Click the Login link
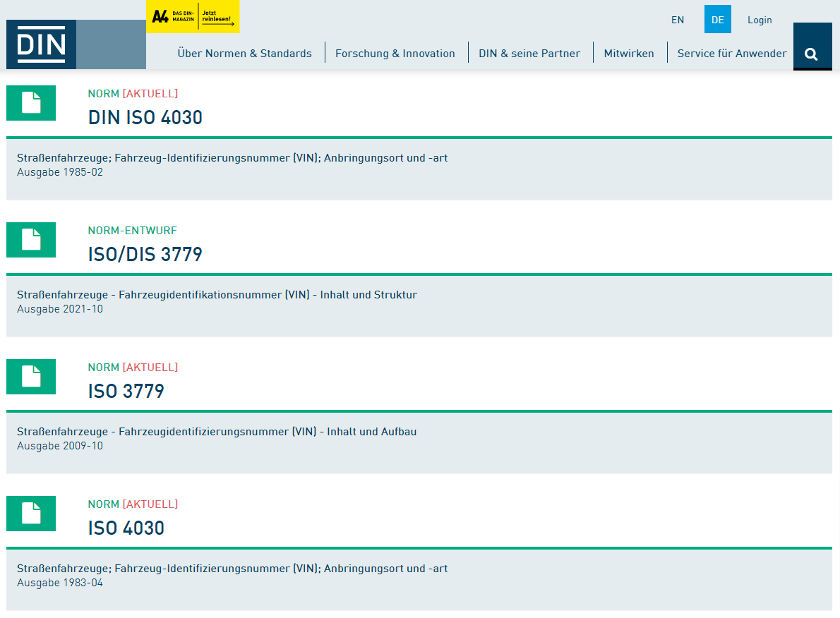 click(x=760, y=20)
